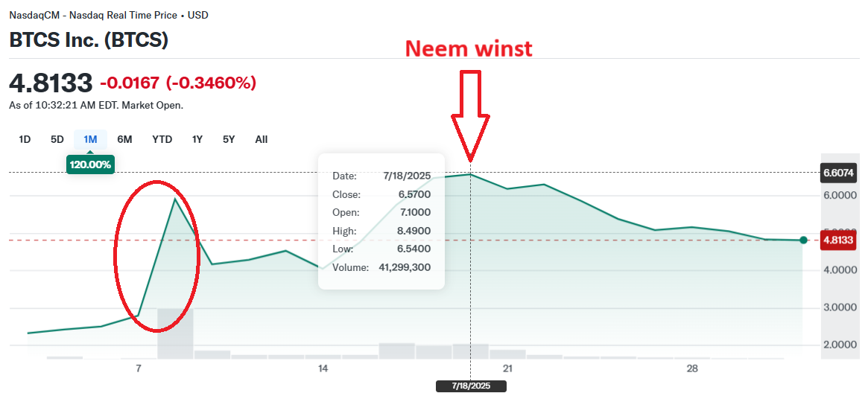Image resolution: width=868 pixels, height=396 pixels.
Task: Click the price peak inside red oval
Action: click(175, 199)
